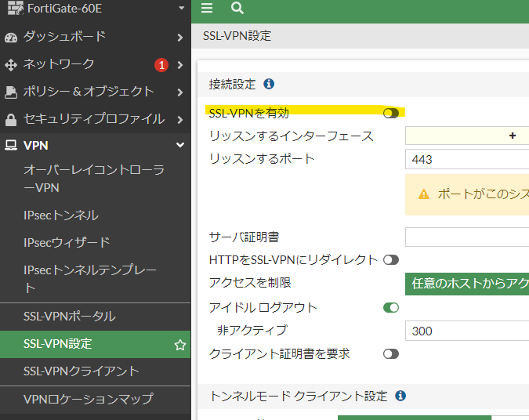Expand the セキュリティプロファイル chevron
This screenshot has height=420, width=529.
(180, 119)
